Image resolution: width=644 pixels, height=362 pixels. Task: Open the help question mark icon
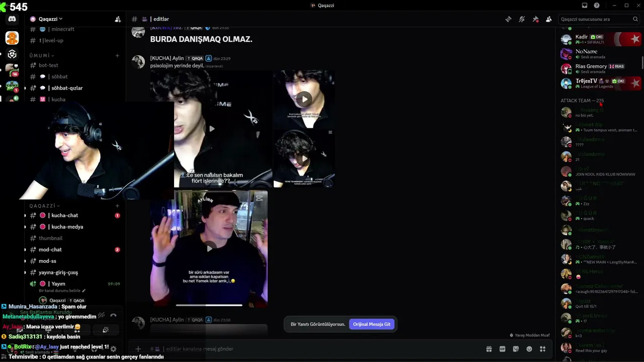[x=597, y=6]
